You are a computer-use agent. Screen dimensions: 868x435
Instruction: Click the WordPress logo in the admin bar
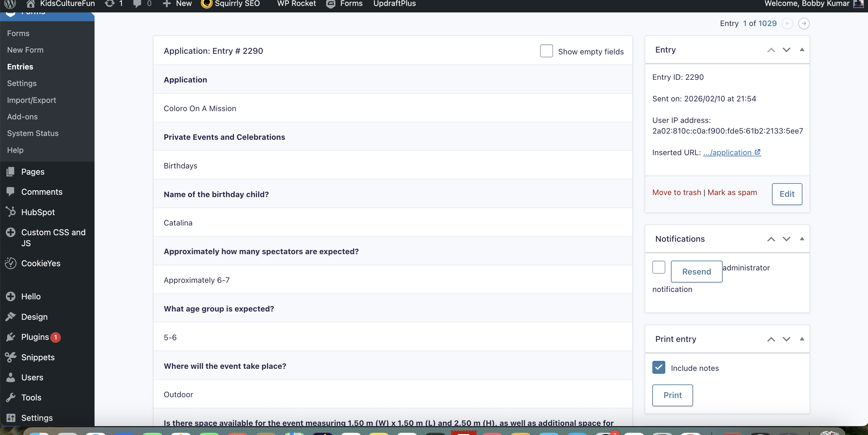pos(10,4)
